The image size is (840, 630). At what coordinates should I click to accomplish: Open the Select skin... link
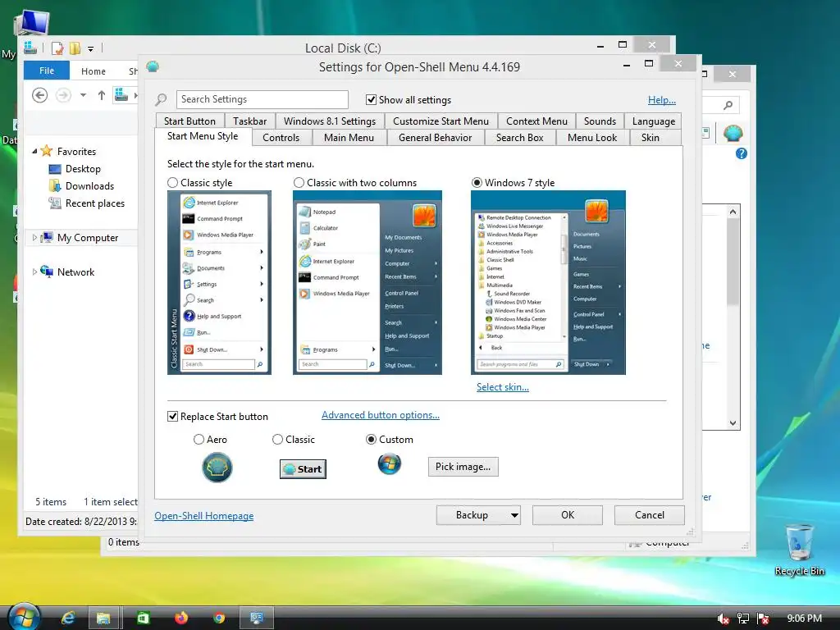click(503, 387)
